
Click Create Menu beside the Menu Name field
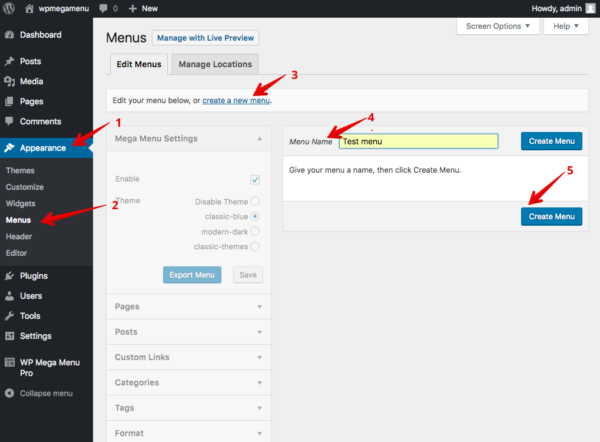[551, 141]
